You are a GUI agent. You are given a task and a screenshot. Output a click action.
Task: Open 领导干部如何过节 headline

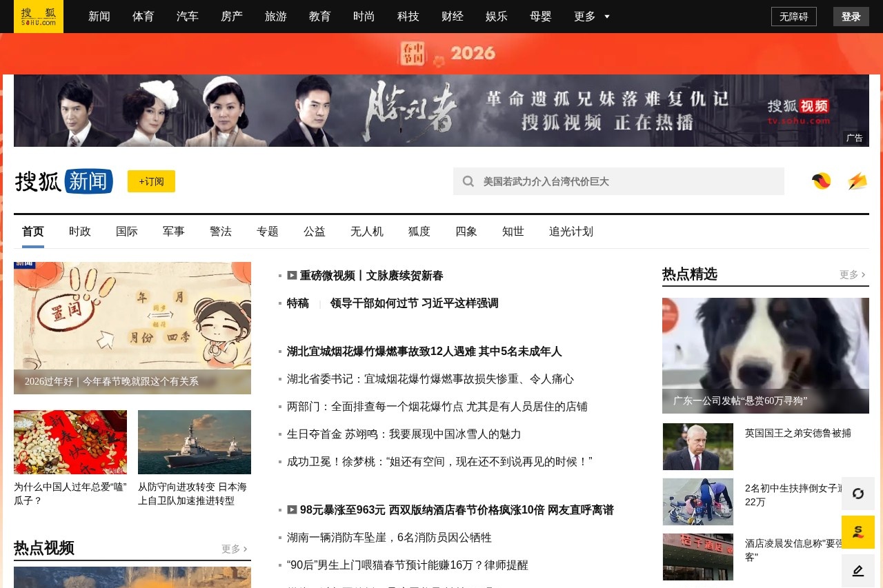click(x=414, y=303)
